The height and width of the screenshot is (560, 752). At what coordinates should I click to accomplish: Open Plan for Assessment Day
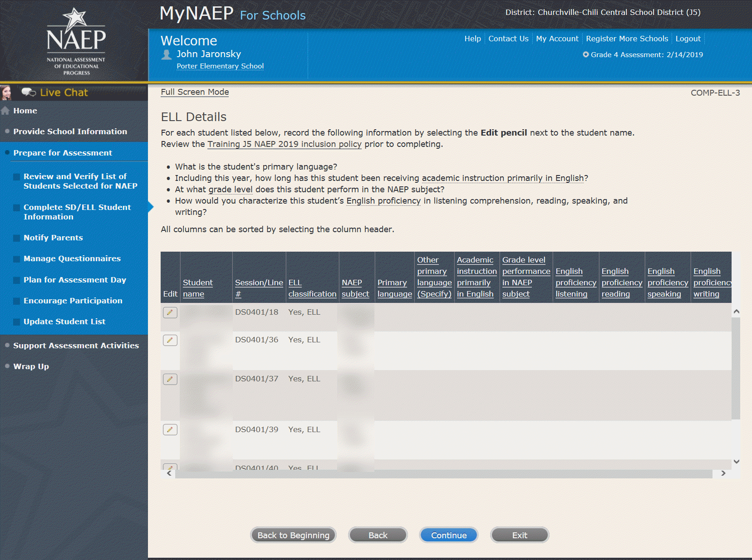click(75, 280)
